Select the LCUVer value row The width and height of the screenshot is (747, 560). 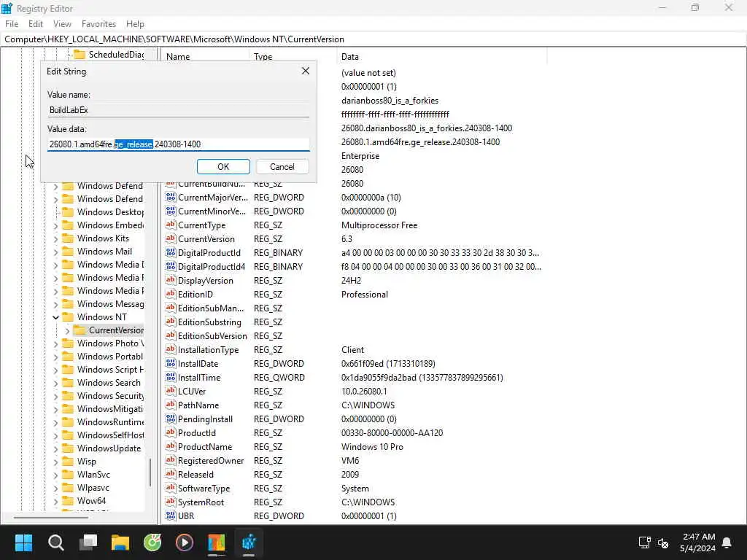(x=355, y=392)
